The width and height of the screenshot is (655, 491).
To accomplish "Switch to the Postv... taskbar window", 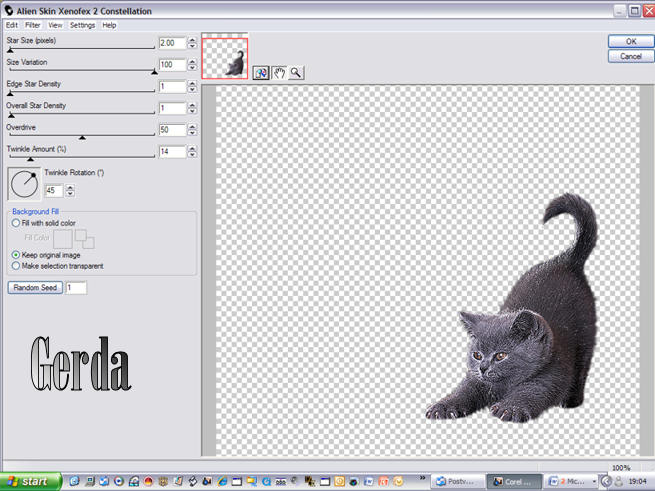I will (457, 482).
